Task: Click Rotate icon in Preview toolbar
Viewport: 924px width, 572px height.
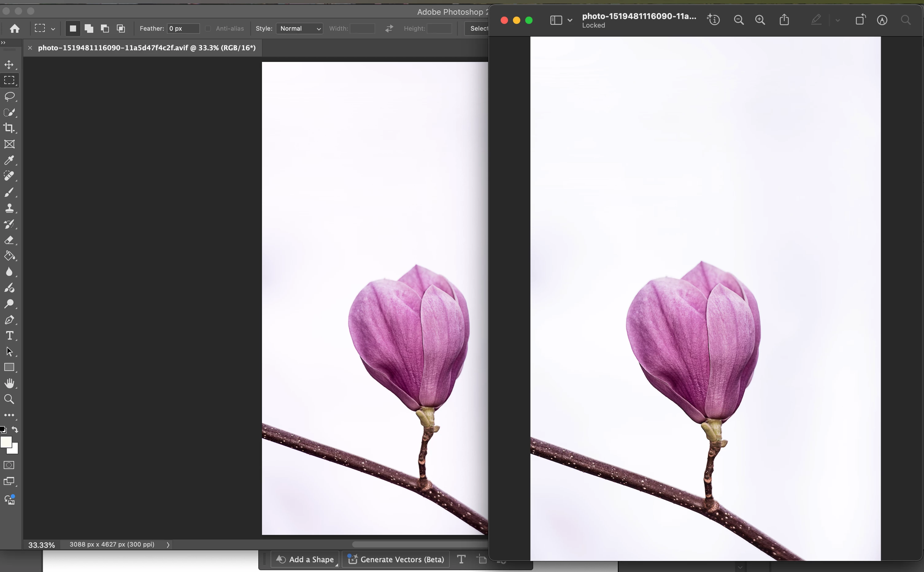Action: tap(860, 20)
